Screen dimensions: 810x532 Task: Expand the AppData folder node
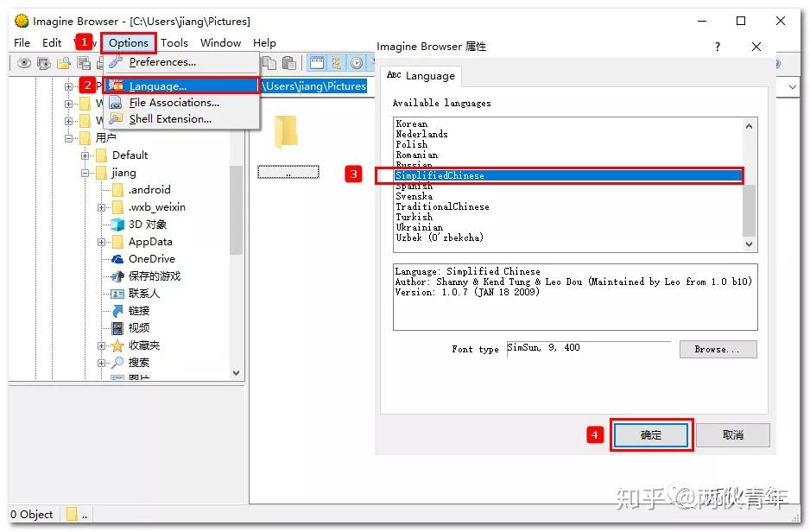tap(101, 242)
